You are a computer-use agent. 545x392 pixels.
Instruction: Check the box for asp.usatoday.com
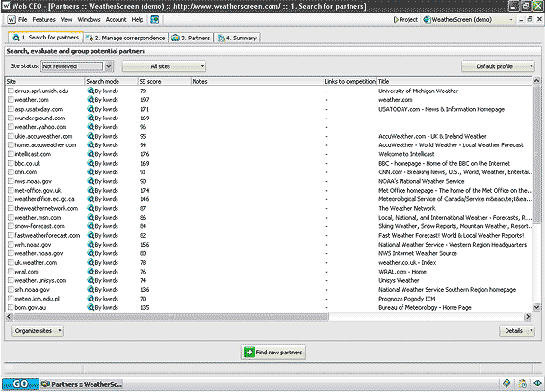pyautogui.click(x=11, y=109)
